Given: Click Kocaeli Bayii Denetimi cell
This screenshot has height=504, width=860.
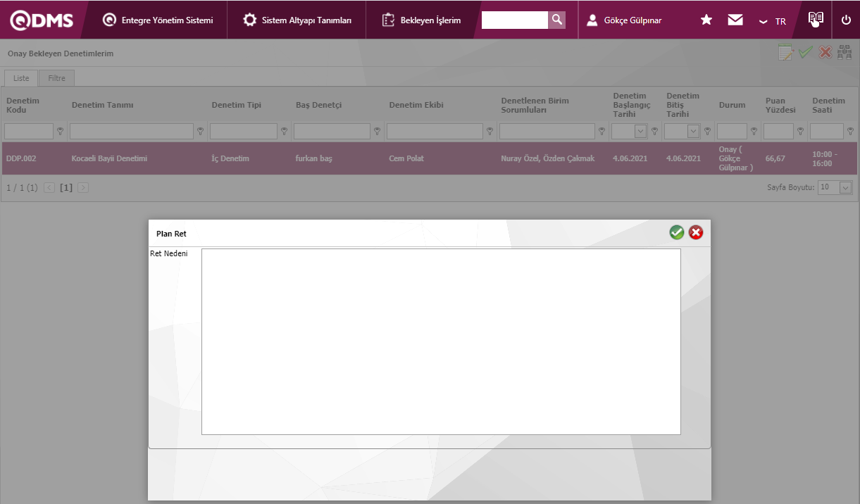Looking at the screenshot, I should point(109,158).
